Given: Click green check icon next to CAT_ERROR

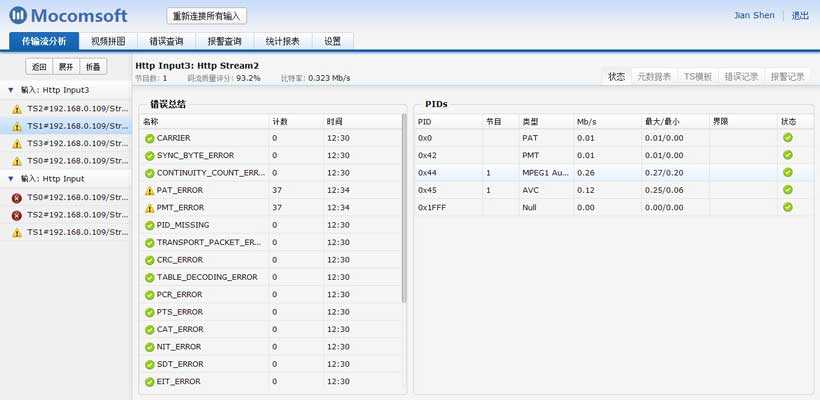Looking at the screenshot, I should [150, 330].
